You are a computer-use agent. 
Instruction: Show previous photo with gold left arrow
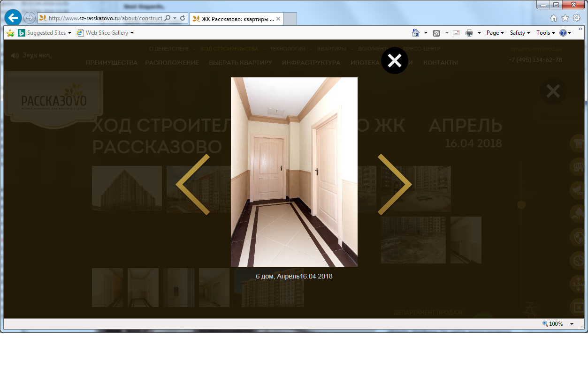(x=192, y=184)
